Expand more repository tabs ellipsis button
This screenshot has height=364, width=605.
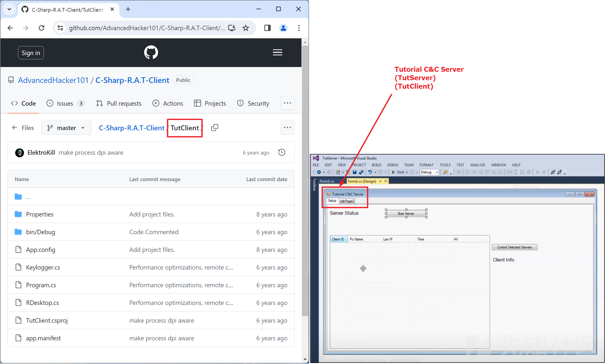click(287, 103)
